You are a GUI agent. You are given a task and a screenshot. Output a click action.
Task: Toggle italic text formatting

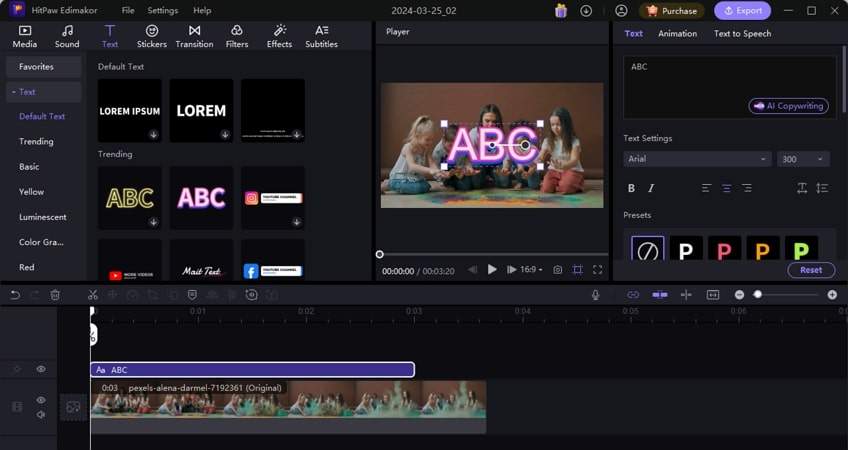click(651, 188)
